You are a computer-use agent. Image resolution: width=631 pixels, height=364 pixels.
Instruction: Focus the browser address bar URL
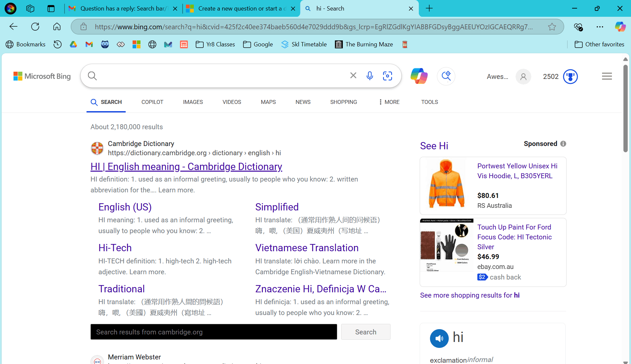click(314, 27)
